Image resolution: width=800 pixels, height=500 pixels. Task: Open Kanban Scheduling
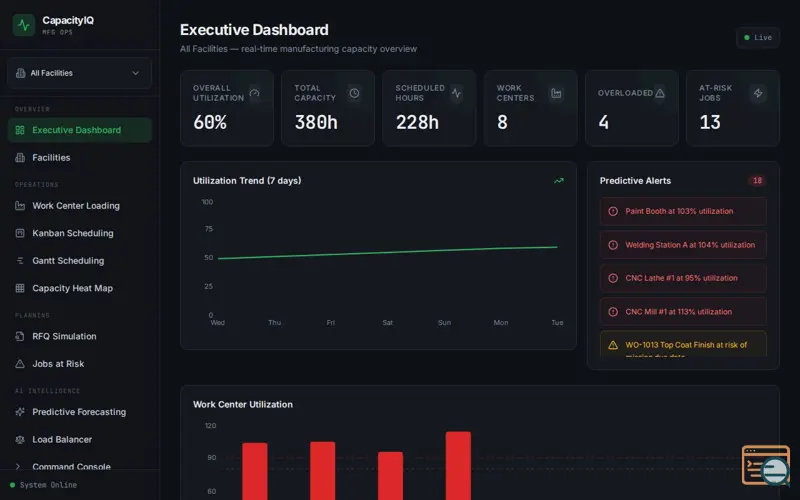click(x=80, y=233)
